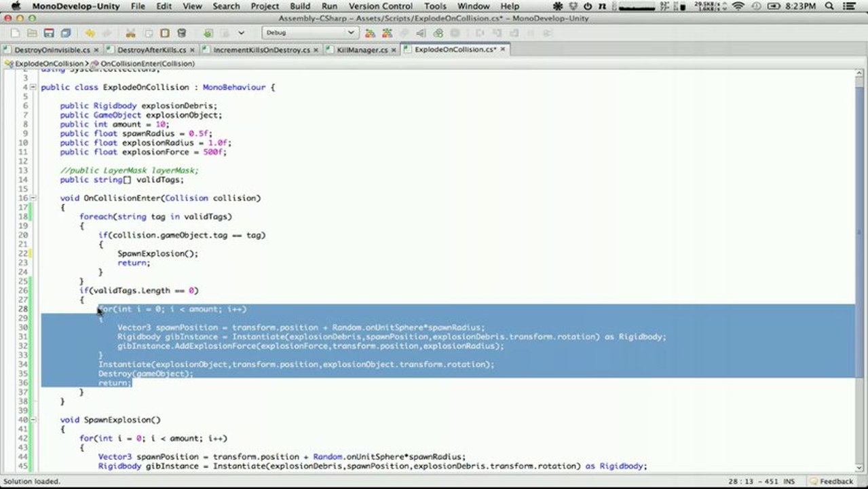This screenshot has width=868, height=489.
Task: Open Spotlight search magnifier icon
Action: coord(829,6)
